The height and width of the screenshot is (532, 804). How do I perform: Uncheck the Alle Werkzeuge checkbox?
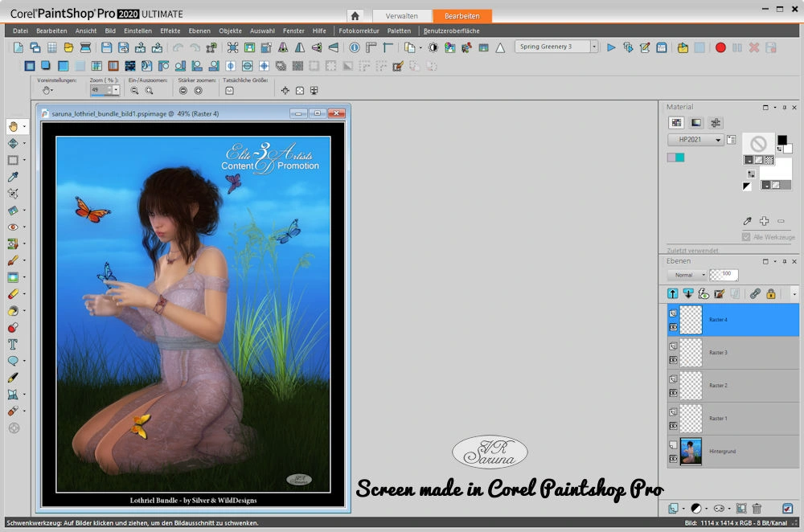click(746, 237)
